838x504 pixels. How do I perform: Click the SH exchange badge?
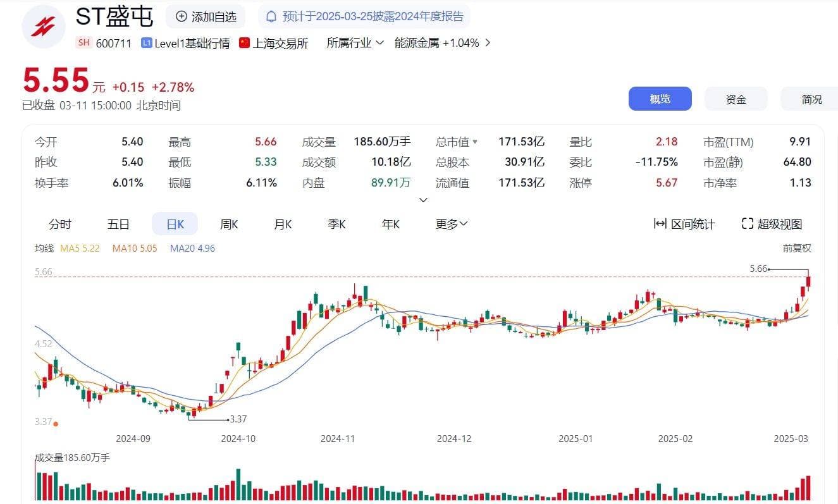tap(83, 43)
